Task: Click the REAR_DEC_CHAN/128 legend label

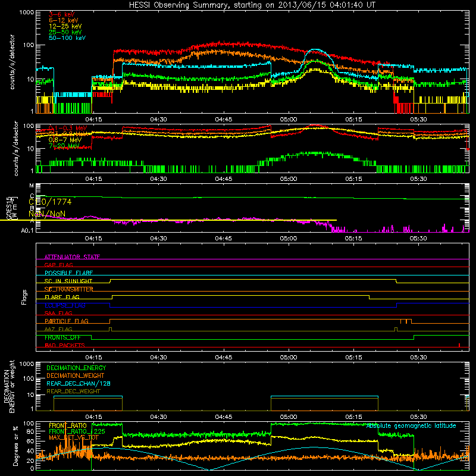Action: point(79,383)
